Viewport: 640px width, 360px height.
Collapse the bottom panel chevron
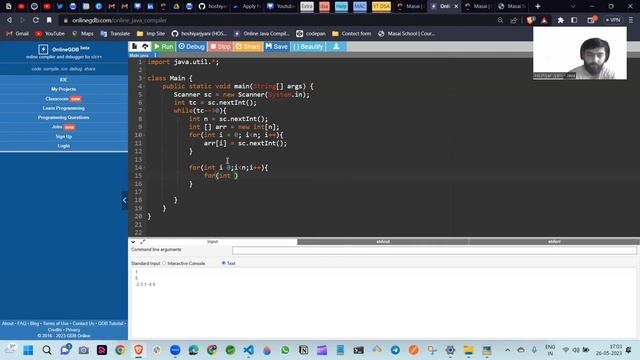(x=133, y=242)
